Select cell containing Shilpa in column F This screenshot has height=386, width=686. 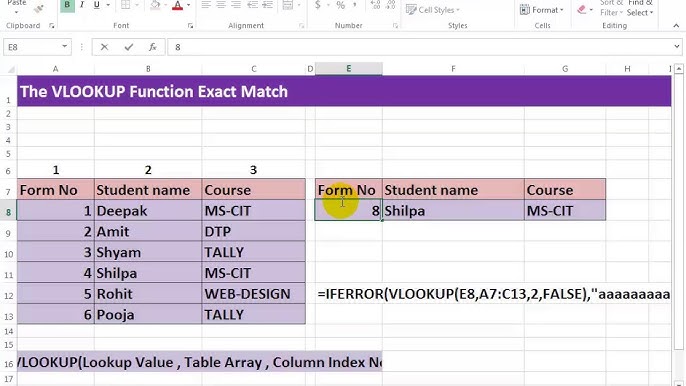(453, 211)
